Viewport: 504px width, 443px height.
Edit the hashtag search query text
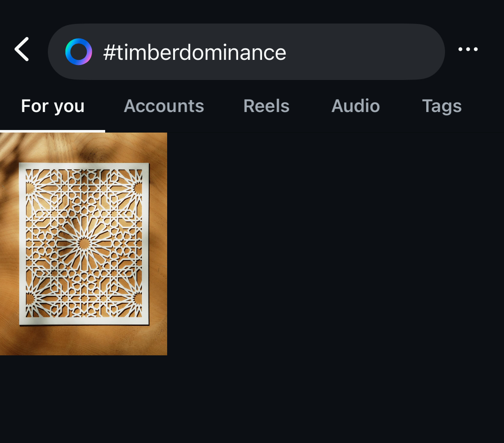point(195,53)
